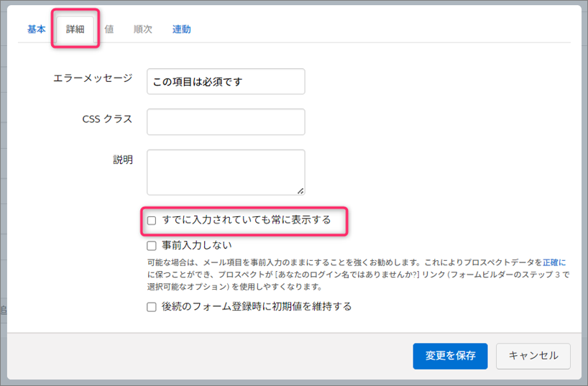Grab the 説明 textarea resize handle
Viewport: 588px width, 386px height.
point(300,190)
